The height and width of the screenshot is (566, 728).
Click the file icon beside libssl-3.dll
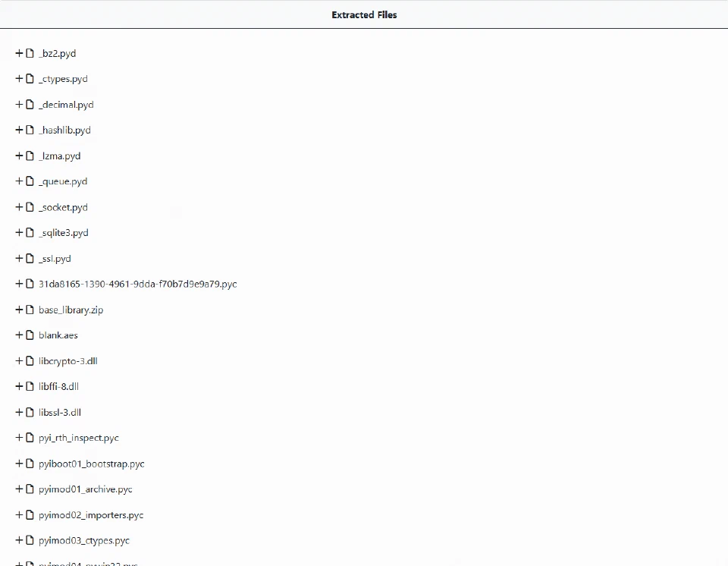click(x=30, y=412)
